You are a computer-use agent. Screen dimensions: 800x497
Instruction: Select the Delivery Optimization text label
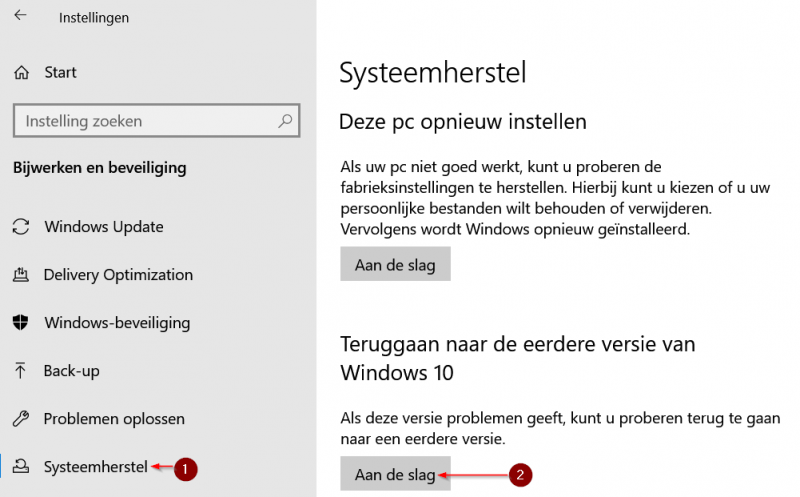[x=118, y=275]
